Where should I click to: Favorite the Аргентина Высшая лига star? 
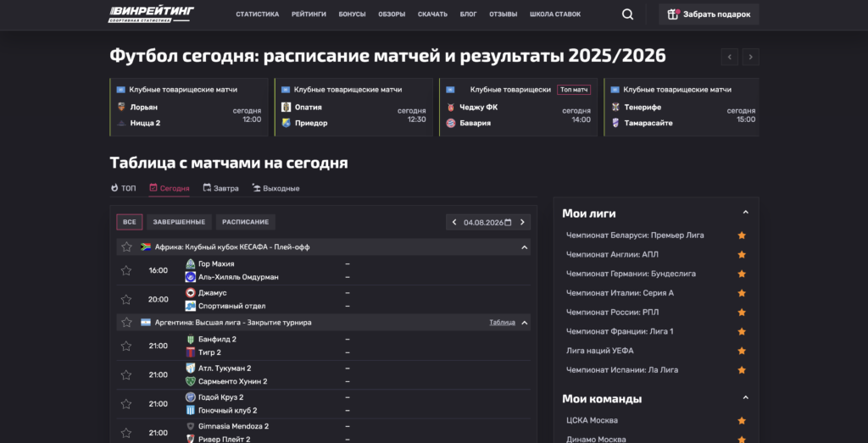tap(127, 323)
